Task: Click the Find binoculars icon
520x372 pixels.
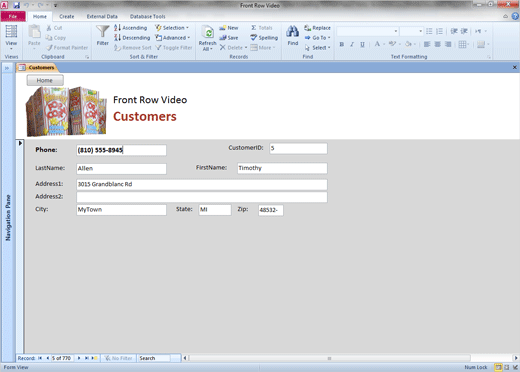Action: [292, 32]
